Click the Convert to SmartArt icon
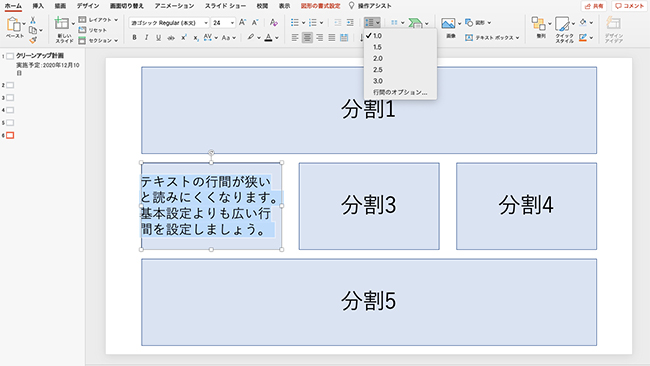Image resolution: width=650 pixels, height=366 pixels. point(415,23)
